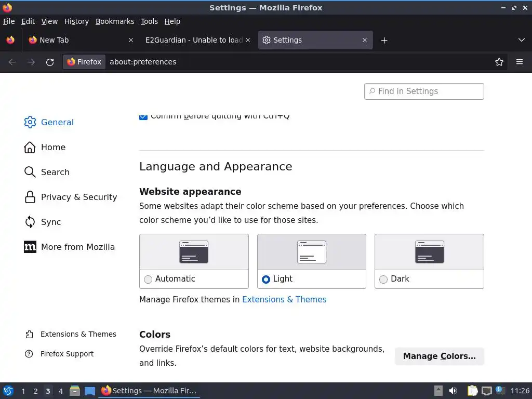This screenshot has height=399, width=532.
Task: Click the Extensions & Themes puzzle icon
Action: point(29,334)
